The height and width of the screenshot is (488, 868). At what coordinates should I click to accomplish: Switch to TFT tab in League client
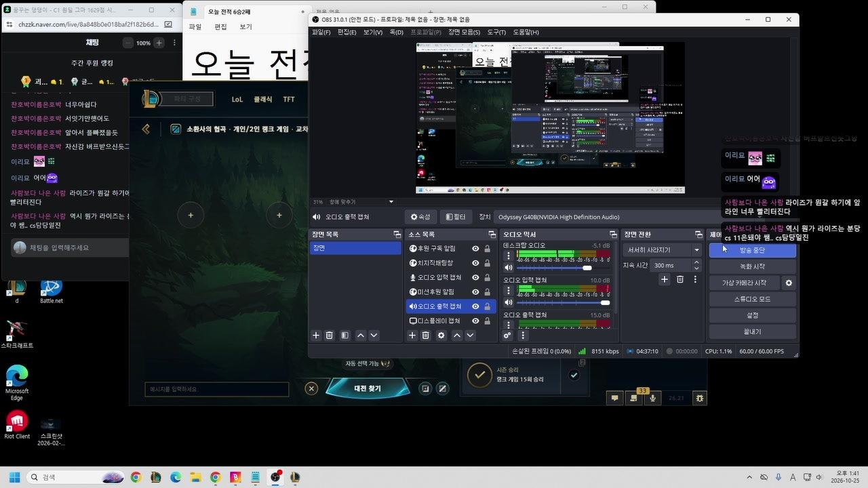pos(289,99)
